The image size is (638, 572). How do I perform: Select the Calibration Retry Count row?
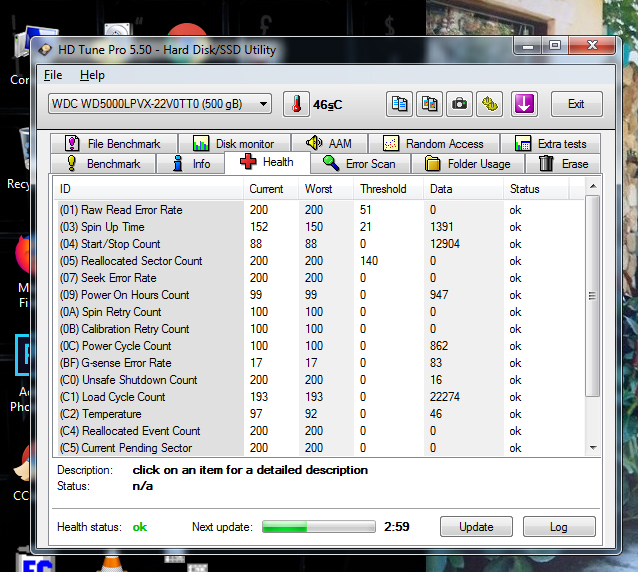(x=319, y=329)
